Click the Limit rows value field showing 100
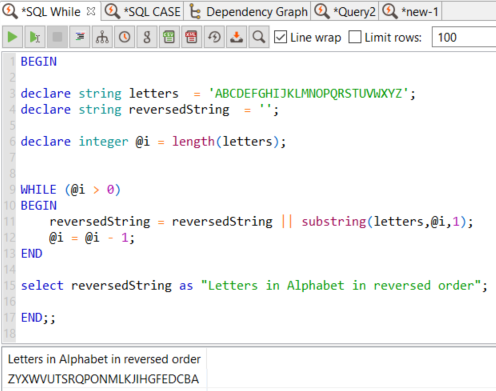Image resolution: width=496 pixels, height=391 pixels. 464,37
